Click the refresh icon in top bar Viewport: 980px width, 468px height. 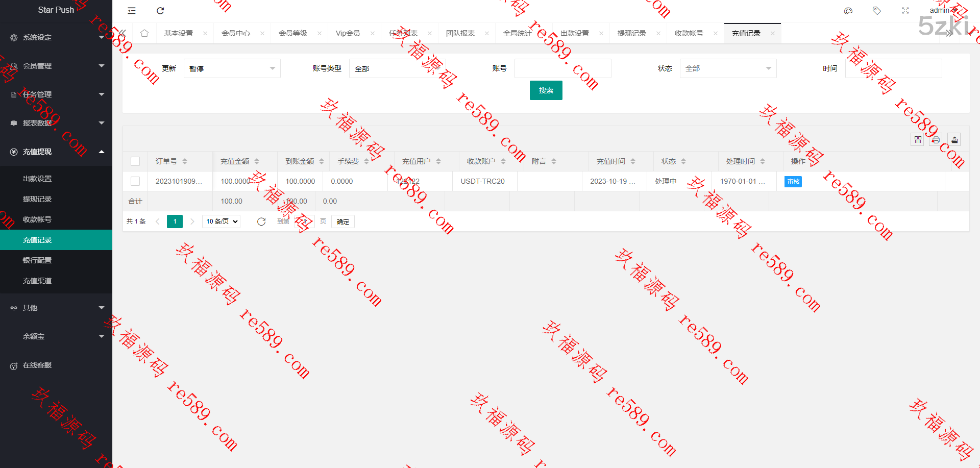click(160, 11)
